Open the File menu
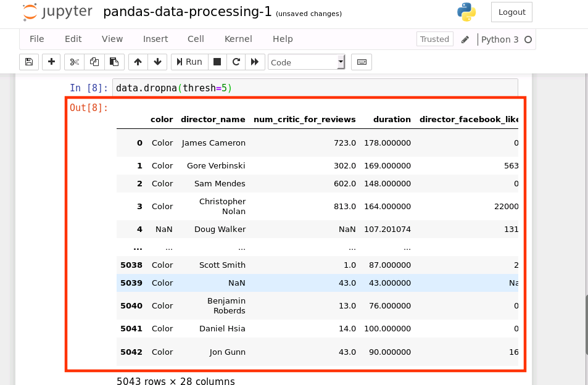 [x=36, y=39]
